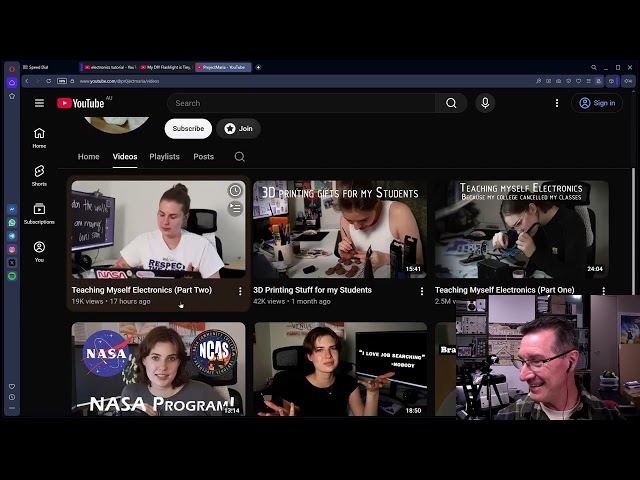
Task: Open the NASA Program video thumbnail
Action: click(158, 369)
